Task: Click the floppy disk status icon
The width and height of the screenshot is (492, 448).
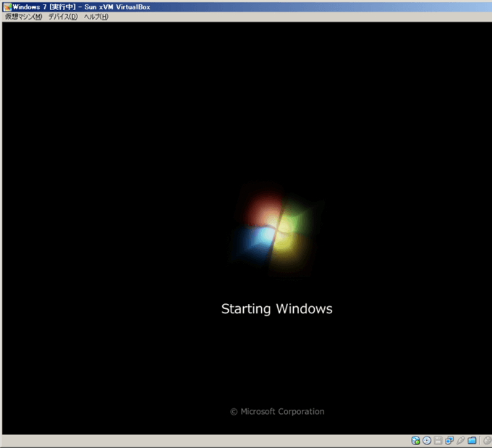Action: coord(438,441)
